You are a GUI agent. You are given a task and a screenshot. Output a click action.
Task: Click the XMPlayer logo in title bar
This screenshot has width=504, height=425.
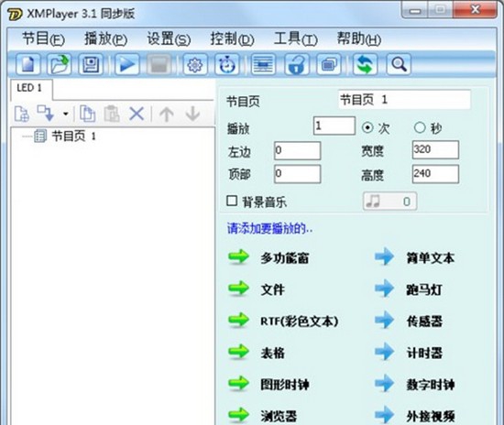[x=15, y=14]
